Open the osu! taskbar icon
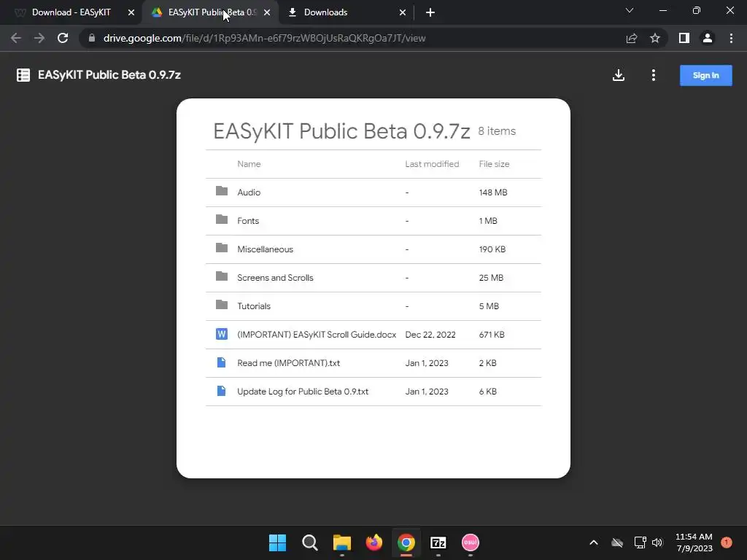Screen dimensions: 747x560 (471, 542)
